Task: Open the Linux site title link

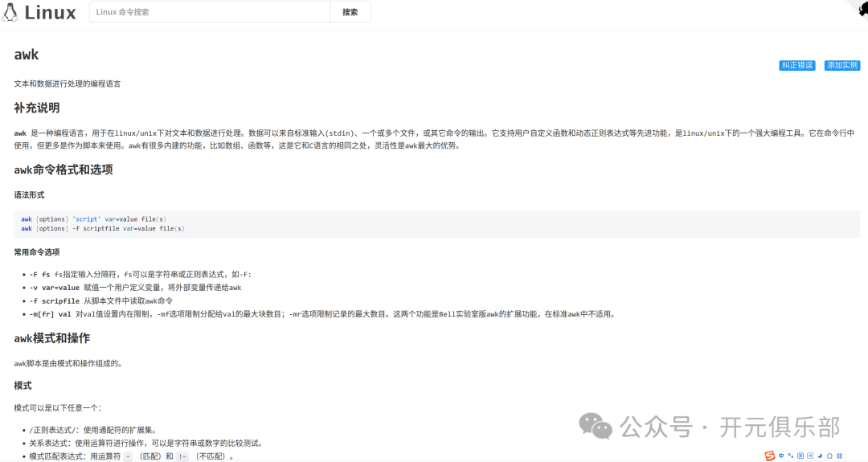Action: [x=50, y=12]
